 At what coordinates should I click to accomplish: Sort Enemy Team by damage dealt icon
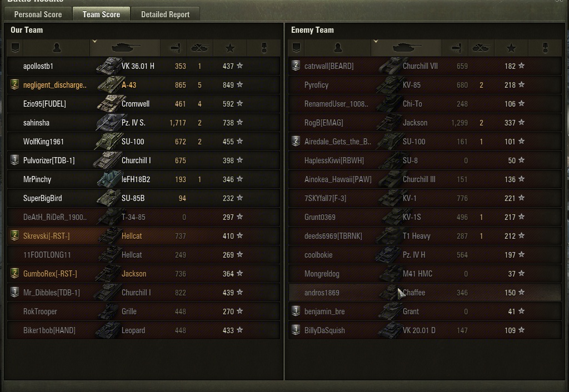click(x=455, y=48)
